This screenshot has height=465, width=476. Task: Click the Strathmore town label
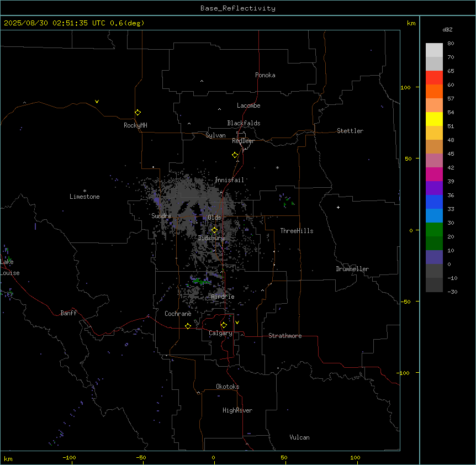tap(285, 336)
